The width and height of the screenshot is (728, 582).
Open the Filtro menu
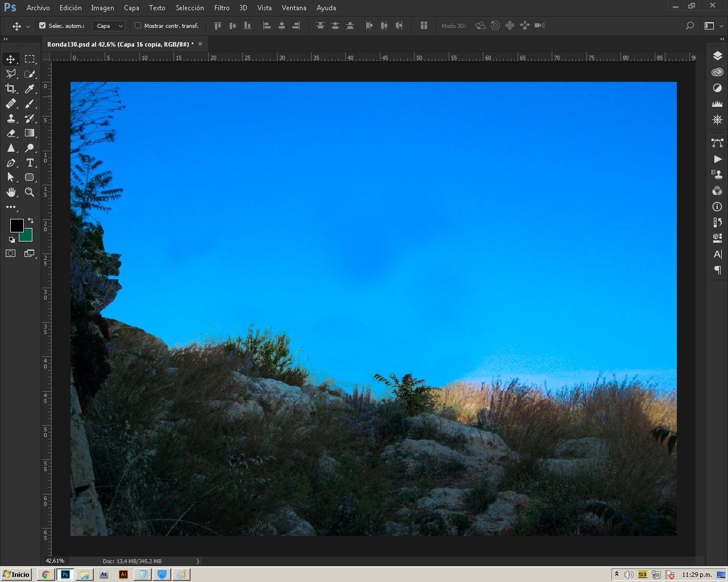point(222,8)
